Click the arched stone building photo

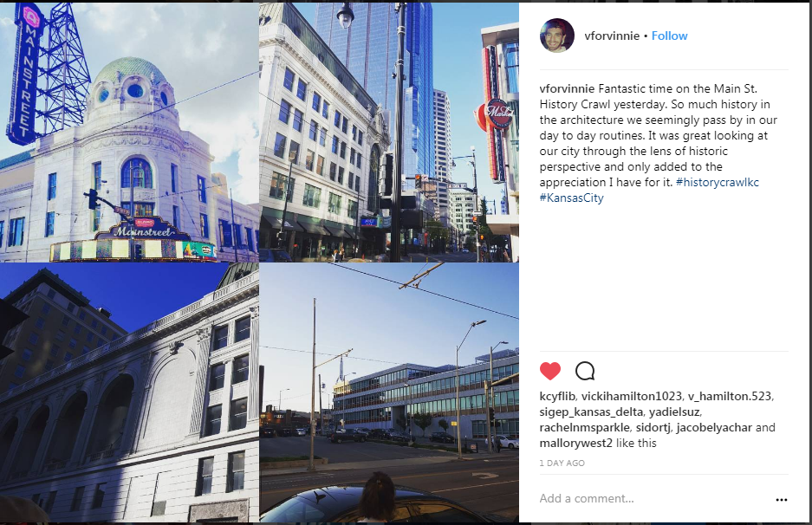click(x=129, y=392)
